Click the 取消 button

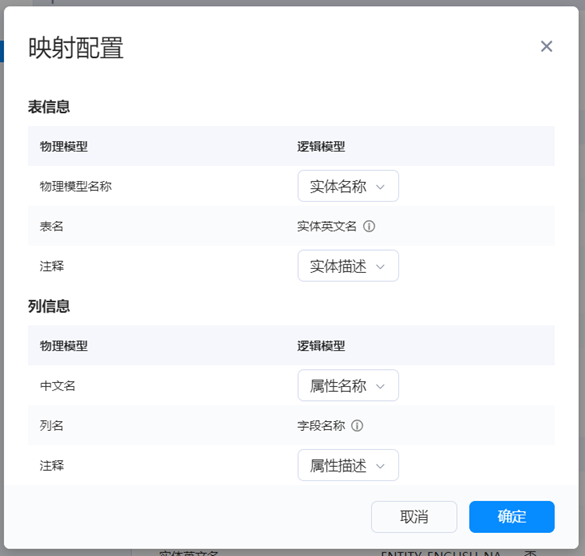pos(414,517)
